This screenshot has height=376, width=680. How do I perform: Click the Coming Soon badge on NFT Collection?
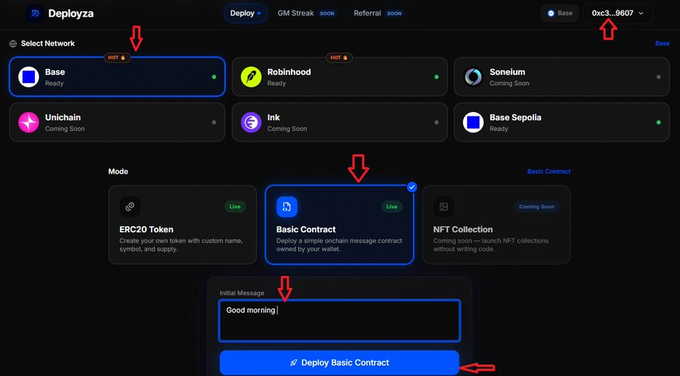click(536, 207)
